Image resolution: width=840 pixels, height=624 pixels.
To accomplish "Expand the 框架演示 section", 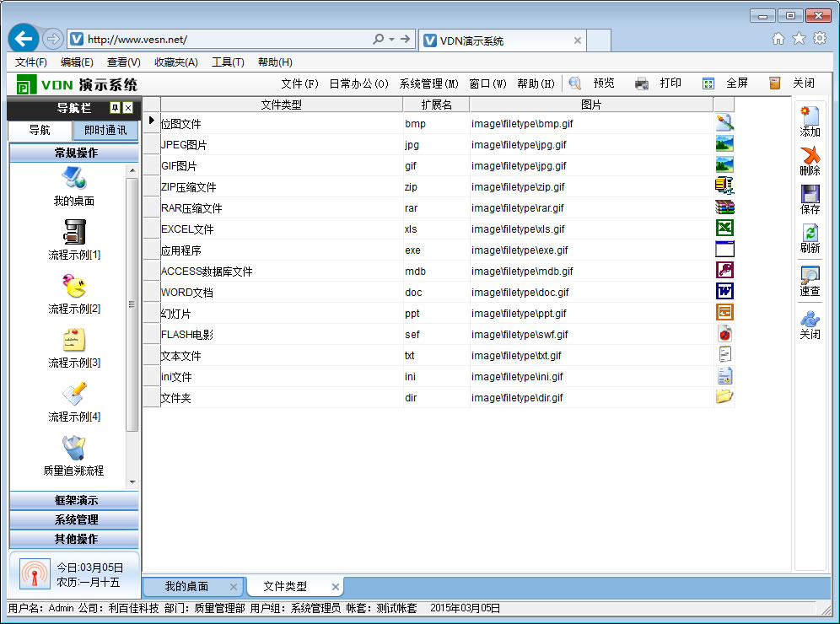I will click(75, 500).
